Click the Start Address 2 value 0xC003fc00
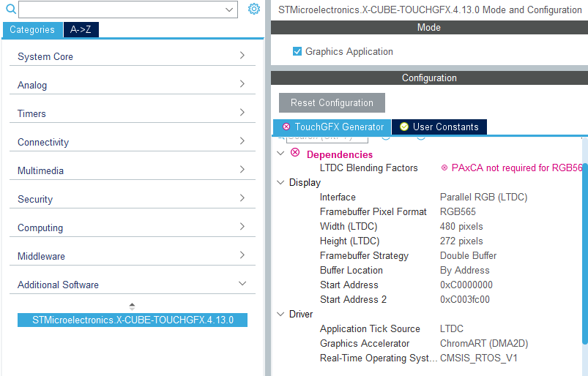 tap(465, 299)
